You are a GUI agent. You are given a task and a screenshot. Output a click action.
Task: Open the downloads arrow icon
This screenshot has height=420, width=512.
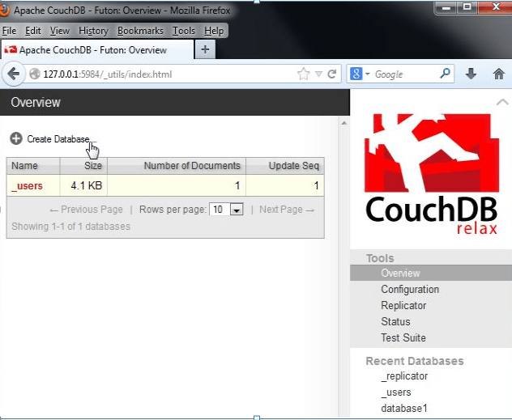pos(471,74)
